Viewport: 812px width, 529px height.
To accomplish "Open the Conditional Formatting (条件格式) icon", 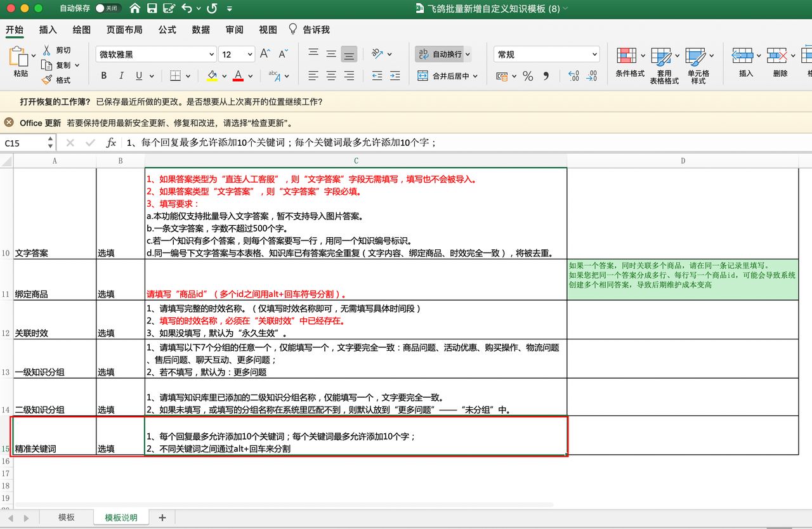I will [x=626, y=56].
